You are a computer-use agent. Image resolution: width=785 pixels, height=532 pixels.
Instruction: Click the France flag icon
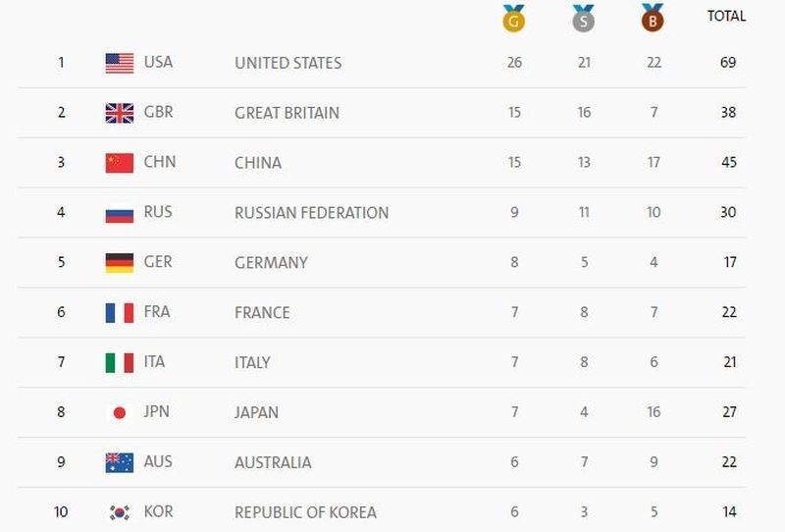pyautogui.click(x=120, y=313)
